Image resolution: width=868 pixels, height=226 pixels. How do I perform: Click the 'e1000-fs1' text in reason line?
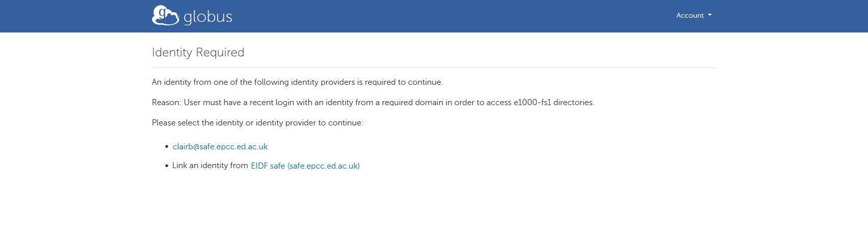pos(532,103)
